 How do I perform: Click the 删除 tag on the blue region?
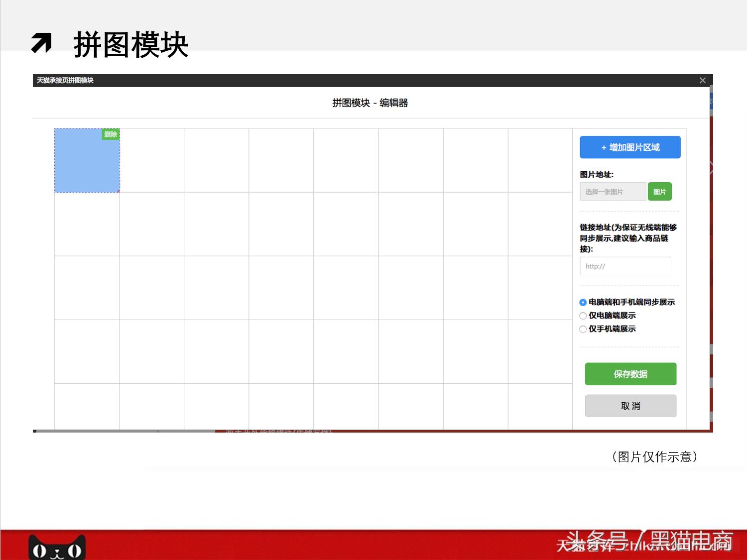[110, 134]
